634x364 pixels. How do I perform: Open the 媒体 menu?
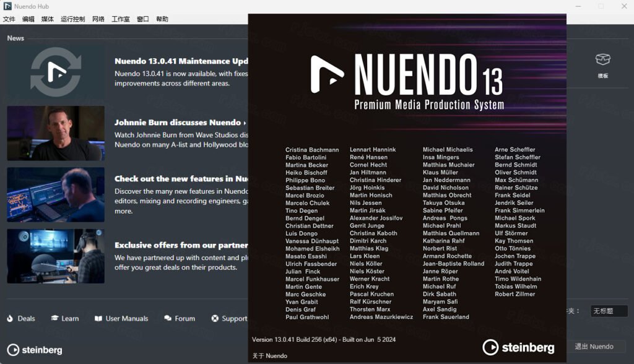[47, 19]
